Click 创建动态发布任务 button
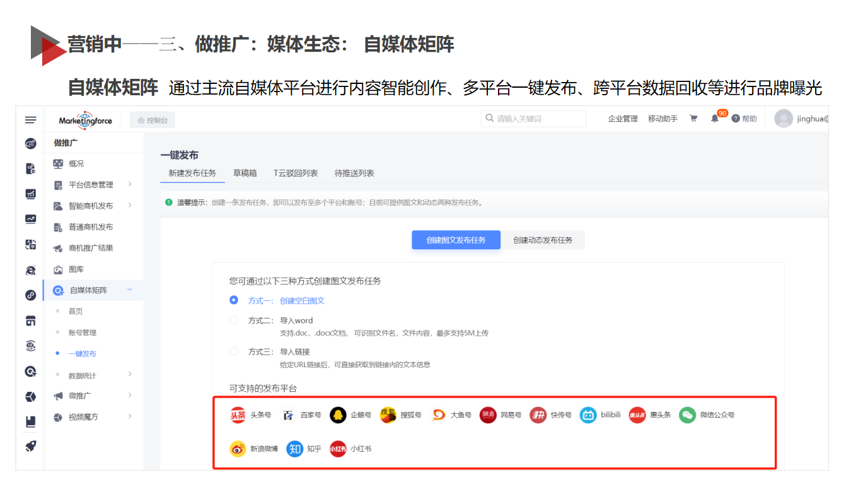 click(x=543, y=240)
